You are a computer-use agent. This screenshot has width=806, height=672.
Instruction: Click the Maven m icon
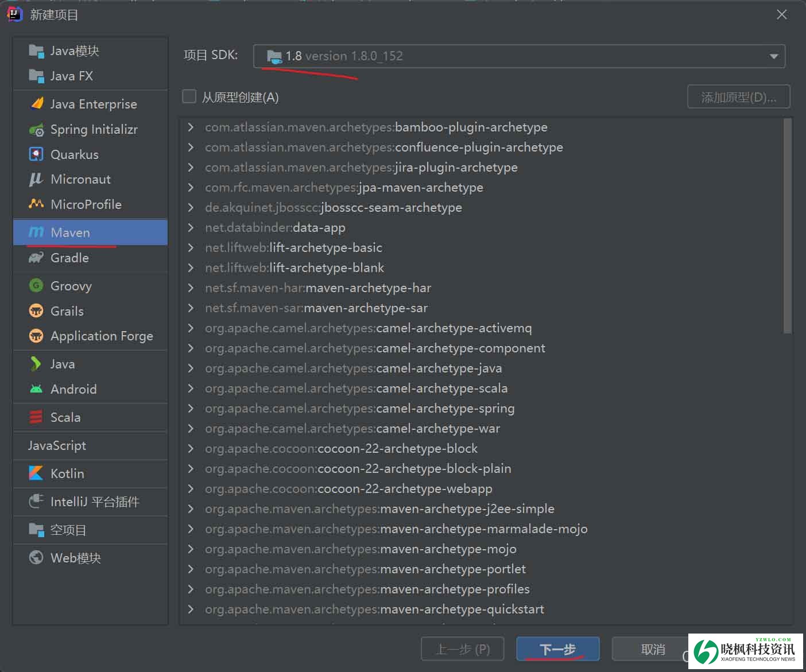coord(36,232)
